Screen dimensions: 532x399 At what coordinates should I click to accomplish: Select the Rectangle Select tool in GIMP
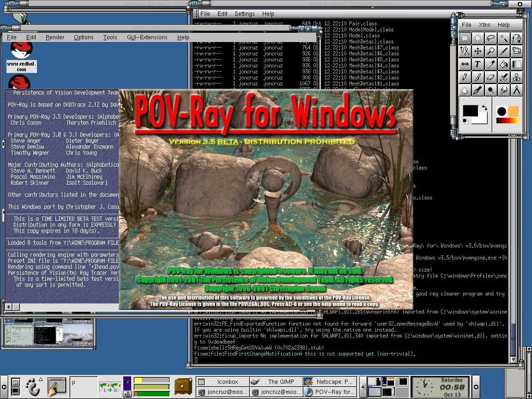click(465, 38)
